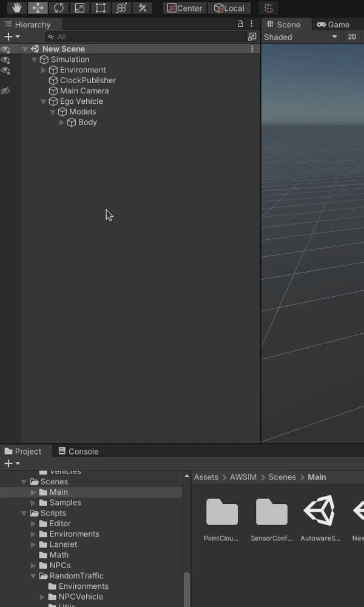Click the project tree scroll up arrow
Image resolution: width=364 pixels, height=607 pixels.
tap(187, 476)
